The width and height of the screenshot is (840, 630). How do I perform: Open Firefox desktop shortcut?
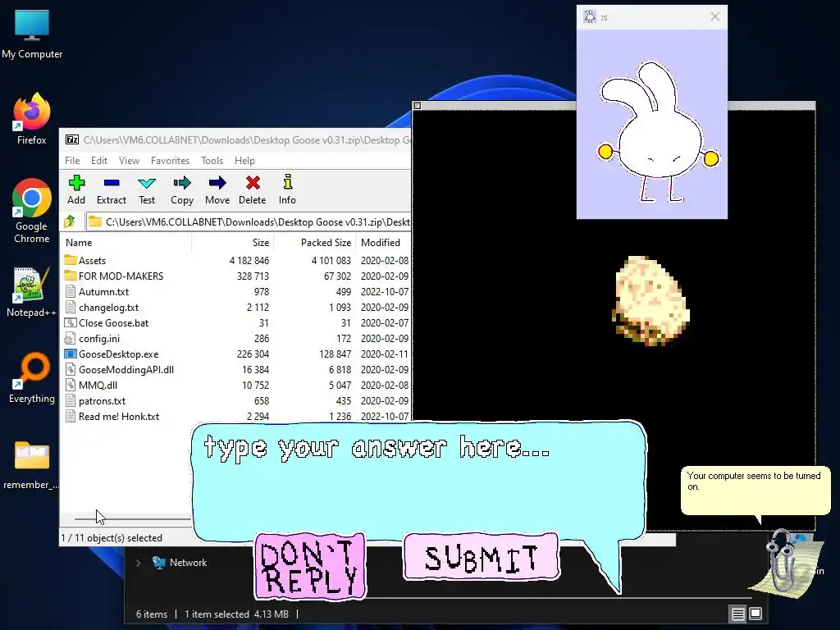point(32,119)
